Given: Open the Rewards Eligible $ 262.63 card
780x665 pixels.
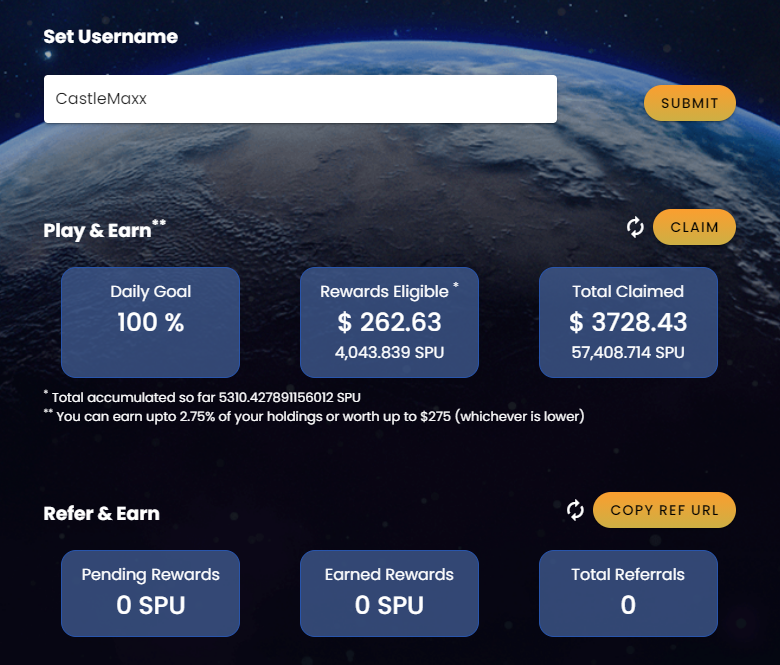Looking at the screenshot, I should click(x=390, y=322).
